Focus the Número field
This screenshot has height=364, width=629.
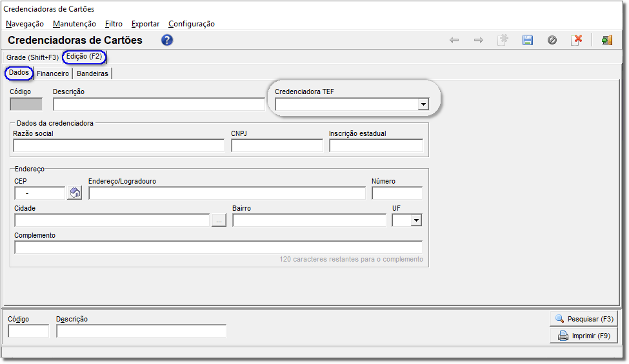coord(397,193)
